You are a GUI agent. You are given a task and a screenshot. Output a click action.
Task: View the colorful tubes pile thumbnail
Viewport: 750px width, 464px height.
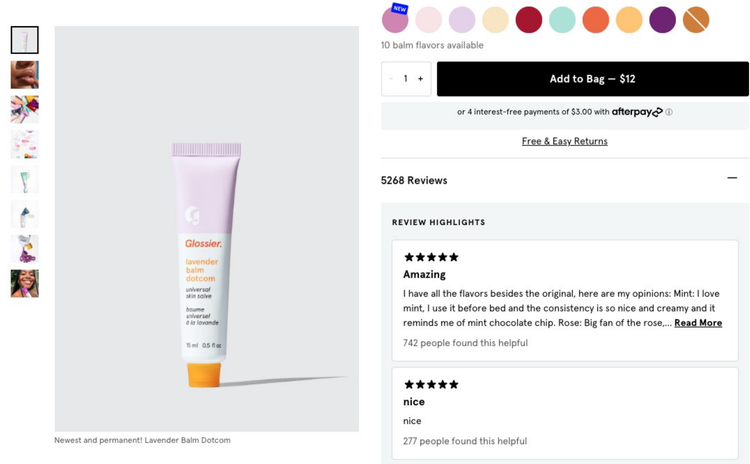[25, 109]
